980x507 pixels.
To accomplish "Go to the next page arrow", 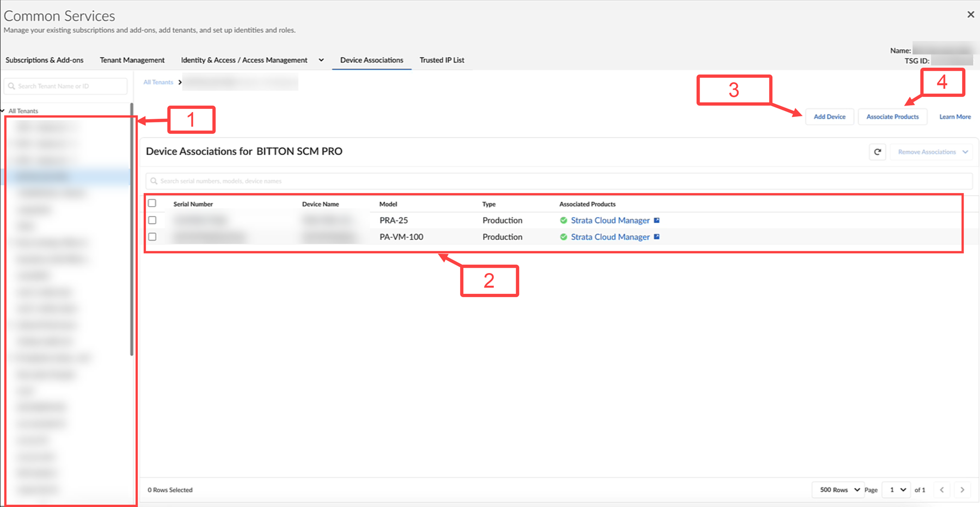I will click(x=962, y=490).
